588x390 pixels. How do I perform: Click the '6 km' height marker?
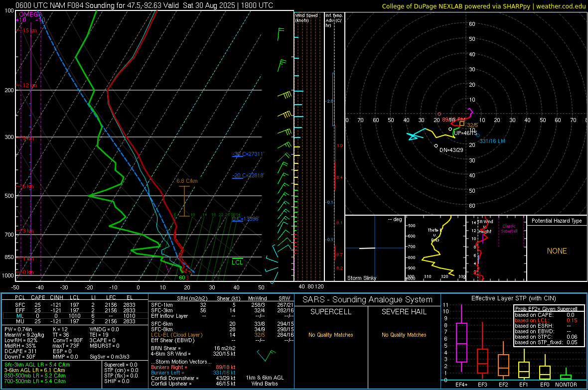pos(28,186)
